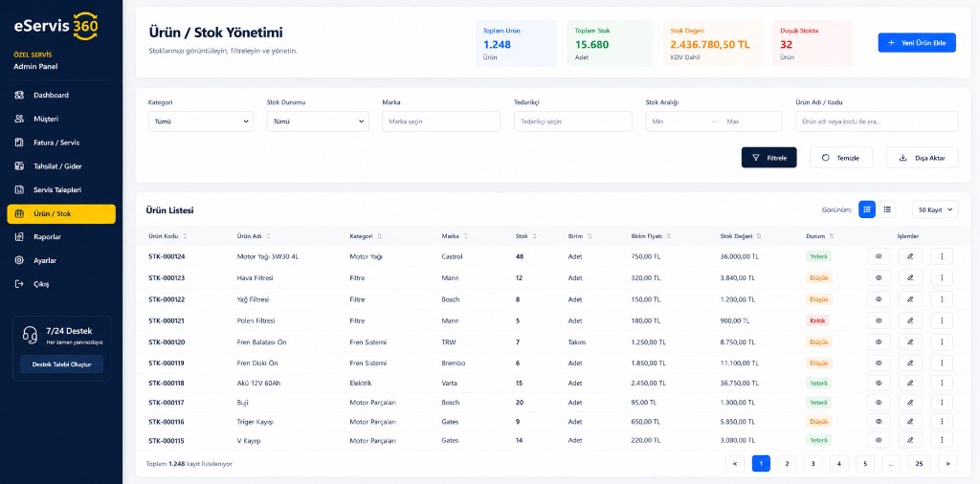Open the Dashboard sidebar item

point(61,95)
